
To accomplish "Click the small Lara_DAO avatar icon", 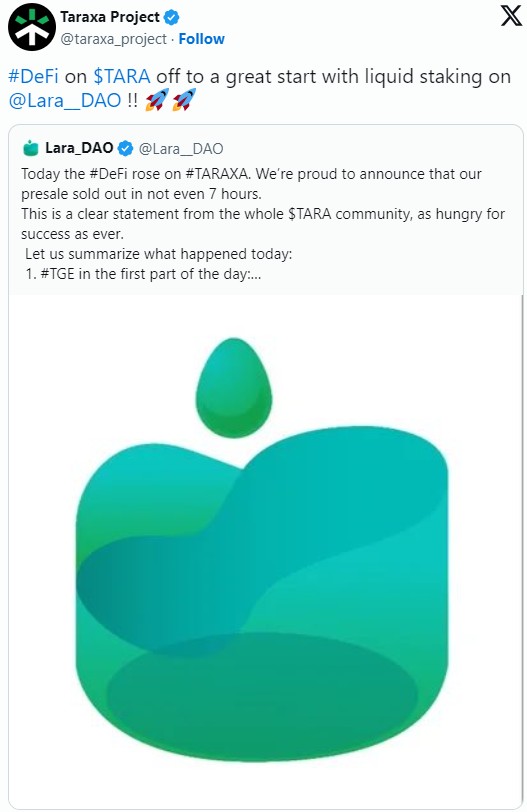I will (x=31, y=149).
